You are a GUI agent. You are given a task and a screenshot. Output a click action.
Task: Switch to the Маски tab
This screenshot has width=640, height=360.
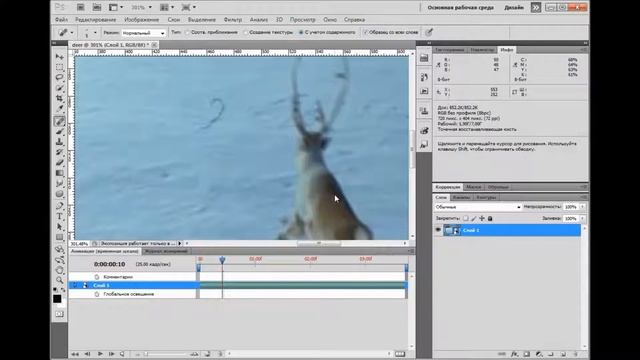tap(473, 187)
